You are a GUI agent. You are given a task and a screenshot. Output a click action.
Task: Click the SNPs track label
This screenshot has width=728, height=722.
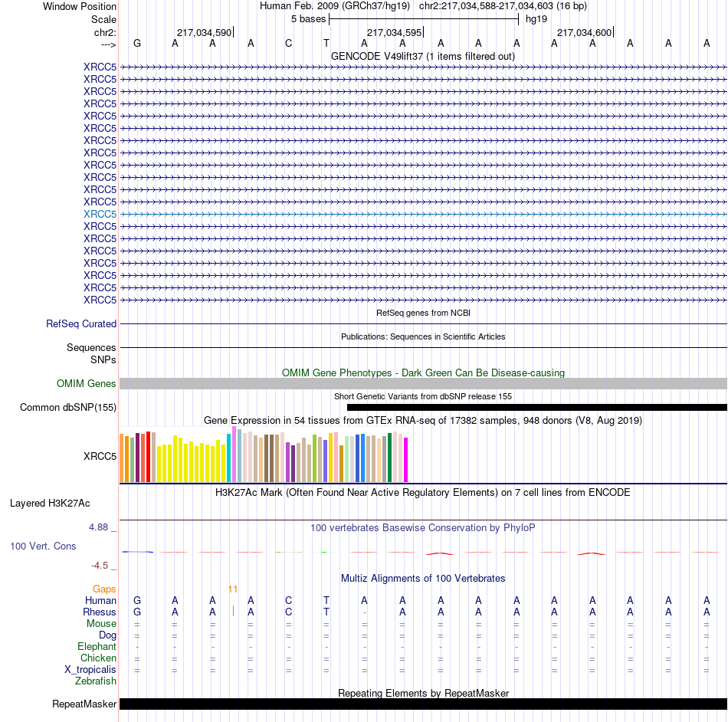tap(103, 359)
